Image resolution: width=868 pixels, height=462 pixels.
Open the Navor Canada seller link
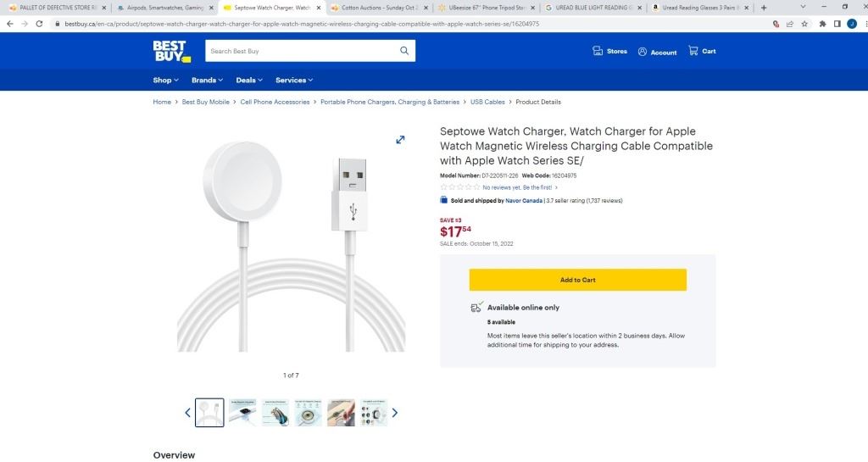(x=524, y=201)
